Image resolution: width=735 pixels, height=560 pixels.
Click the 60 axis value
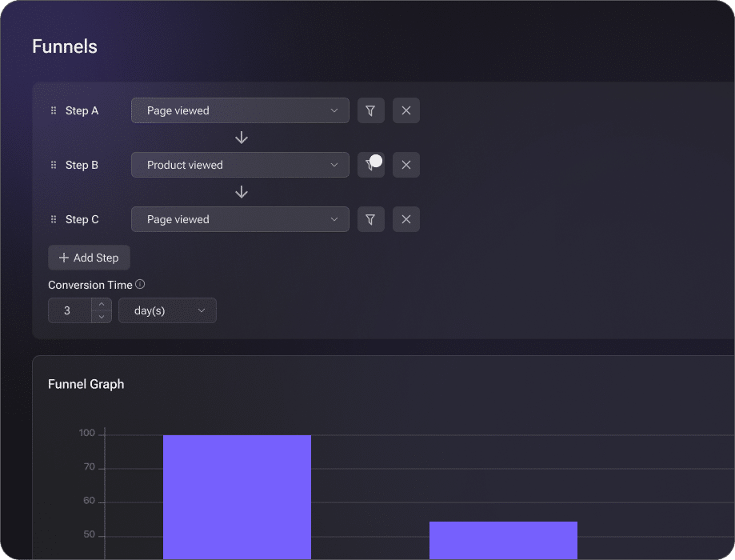pos(89,501)
